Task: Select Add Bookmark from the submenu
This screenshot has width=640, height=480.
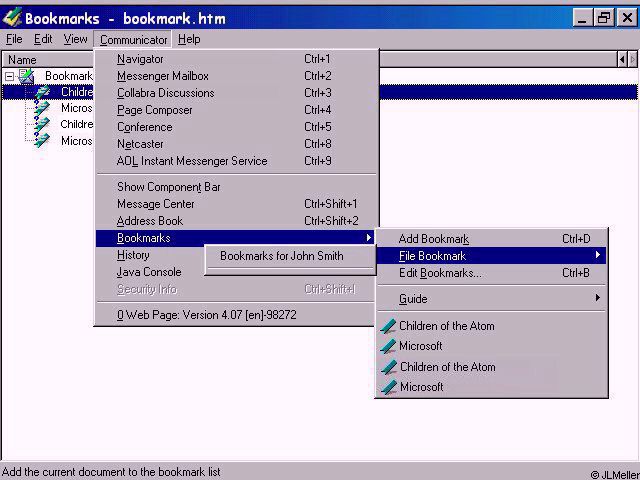Action: (433, 239)
